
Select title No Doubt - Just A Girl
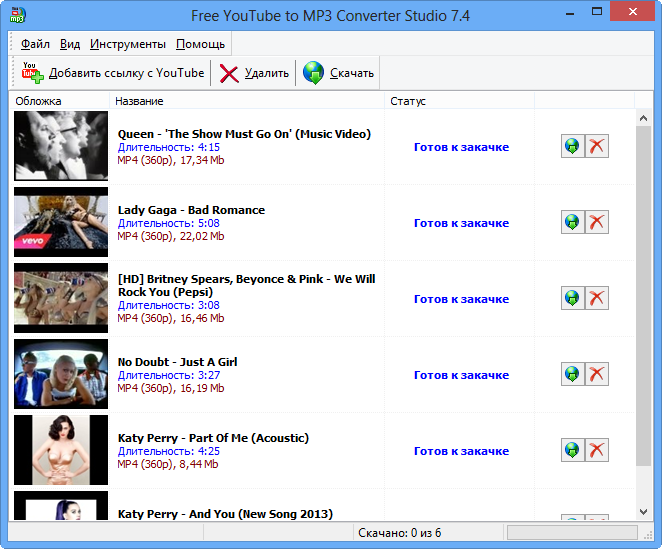click(178, 362)
